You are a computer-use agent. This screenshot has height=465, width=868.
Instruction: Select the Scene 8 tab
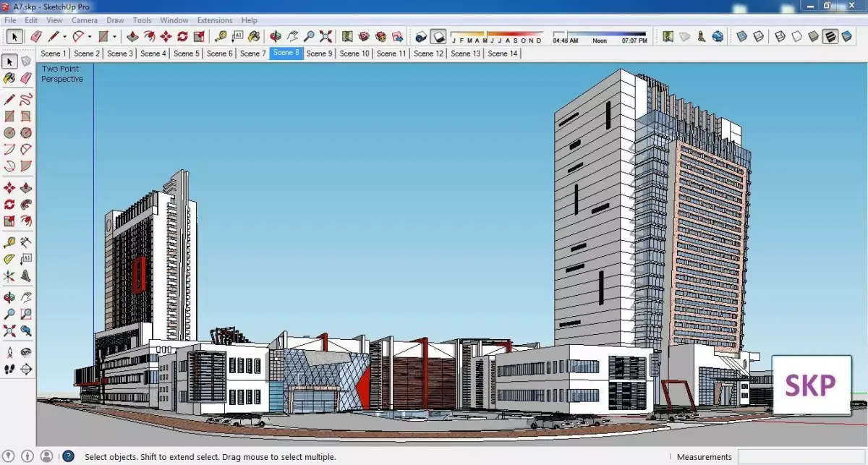[286, 53]
